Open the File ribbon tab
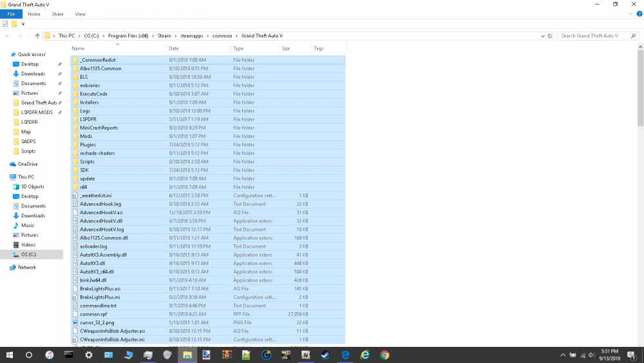 (11, 14)
